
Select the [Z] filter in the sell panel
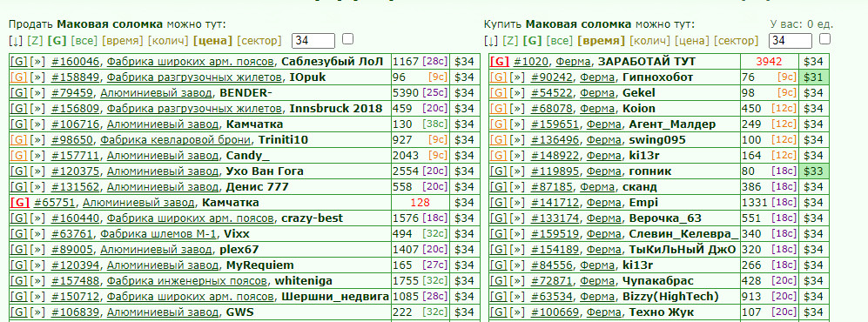[x=35, y=40]
